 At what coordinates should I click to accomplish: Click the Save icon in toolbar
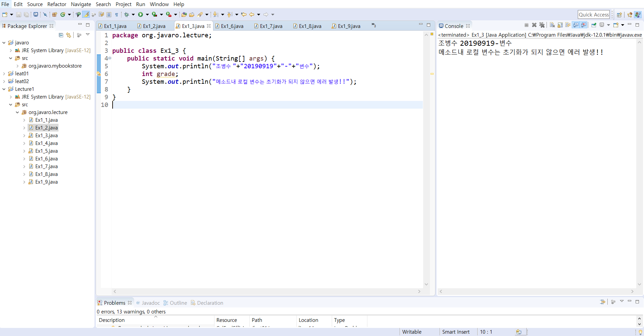tap(18, 14)
